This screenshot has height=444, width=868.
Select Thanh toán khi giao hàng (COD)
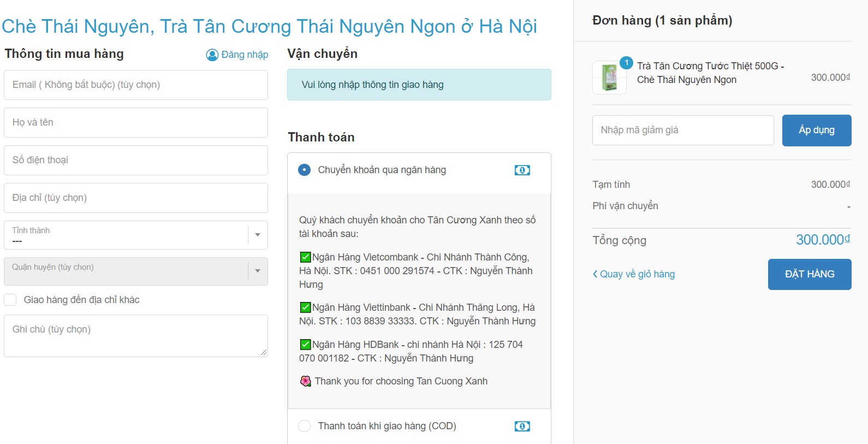[304, 426]
